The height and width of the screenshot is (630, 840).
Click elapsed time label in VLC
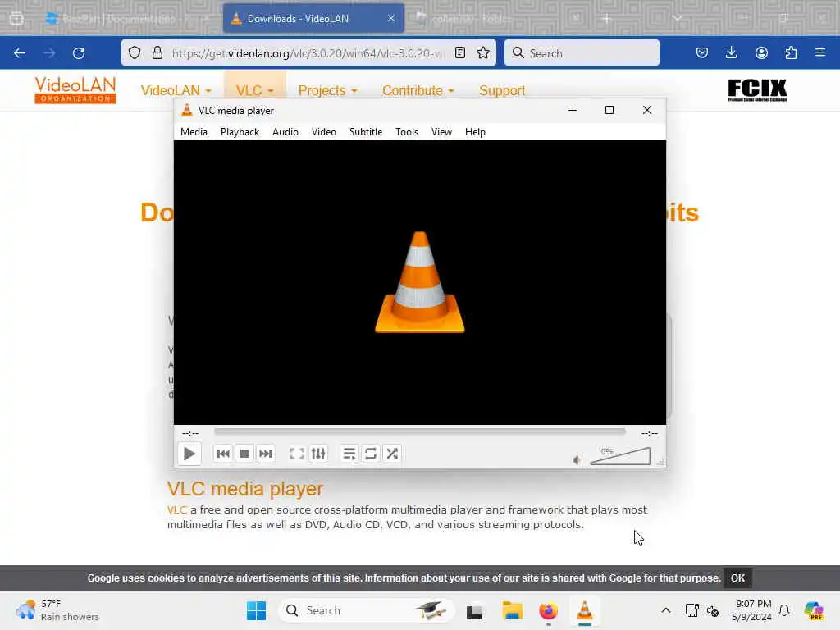tap(190, 433)
